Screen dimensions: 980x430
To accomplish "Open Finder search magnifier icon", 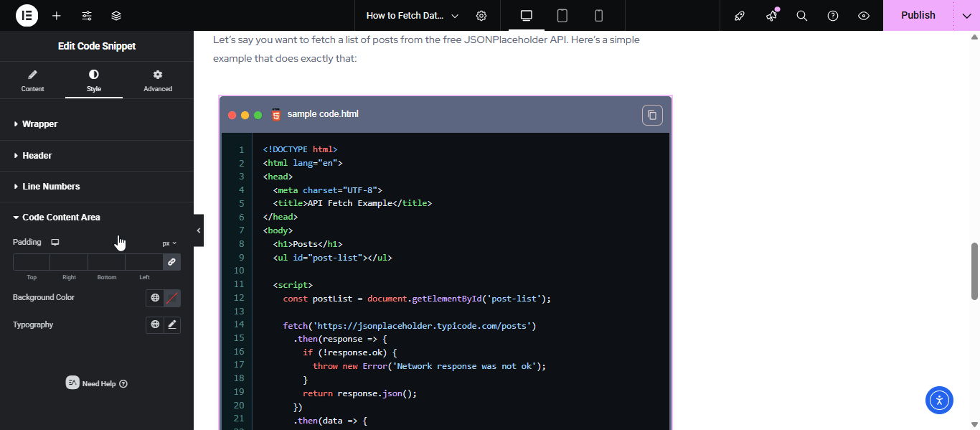I will (x=802, y=15).
